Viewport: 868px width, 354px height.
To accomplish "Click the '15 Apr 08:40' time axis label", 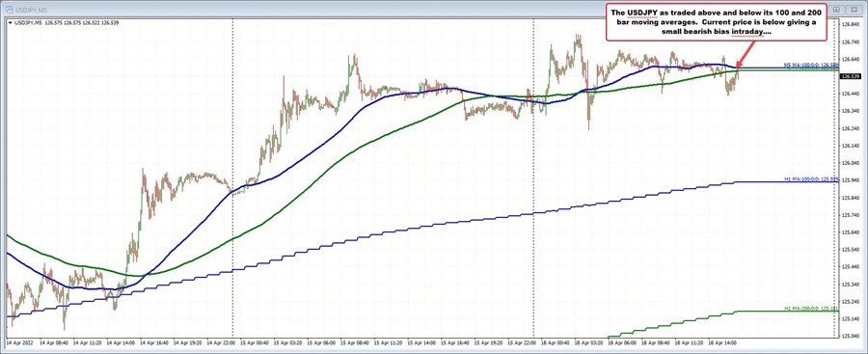I will (x=354, y=343).
